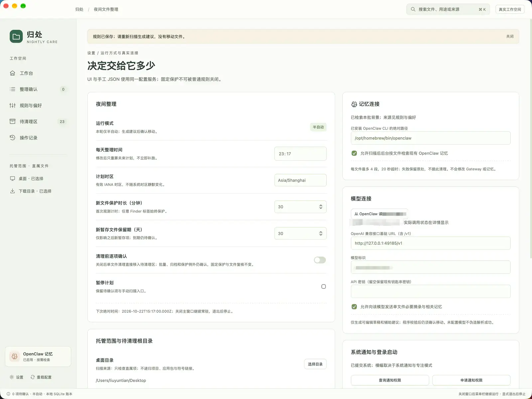
Task: Click the 半自动 run mode badge
Action: point(318,127)
